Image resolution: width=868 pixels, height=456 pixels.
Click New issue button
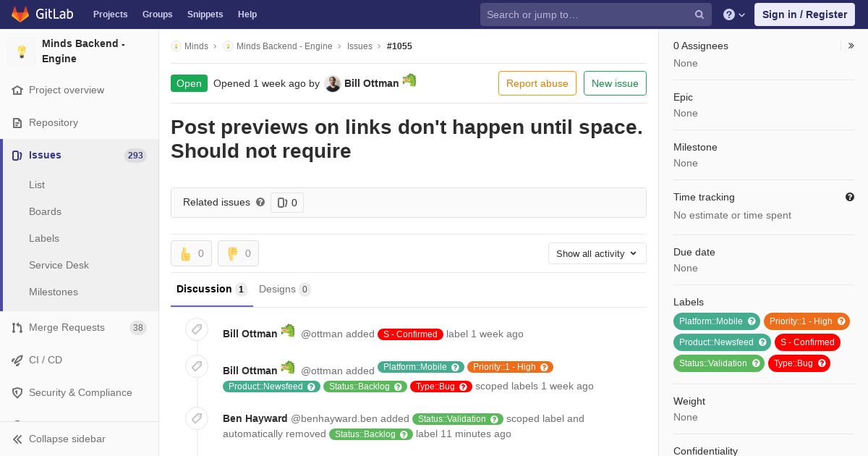click(x=615, y=83)
